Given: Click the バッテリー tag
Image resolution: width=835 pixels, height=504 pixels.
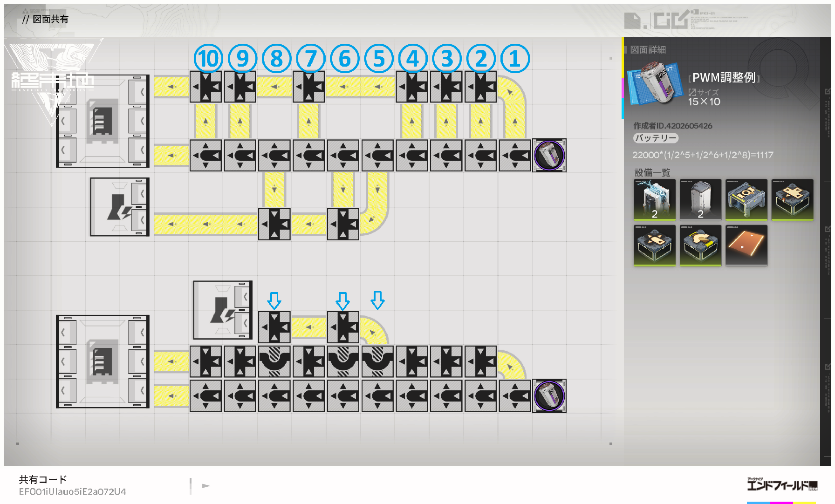Looking at the screenshot, I should pos(656,138).
